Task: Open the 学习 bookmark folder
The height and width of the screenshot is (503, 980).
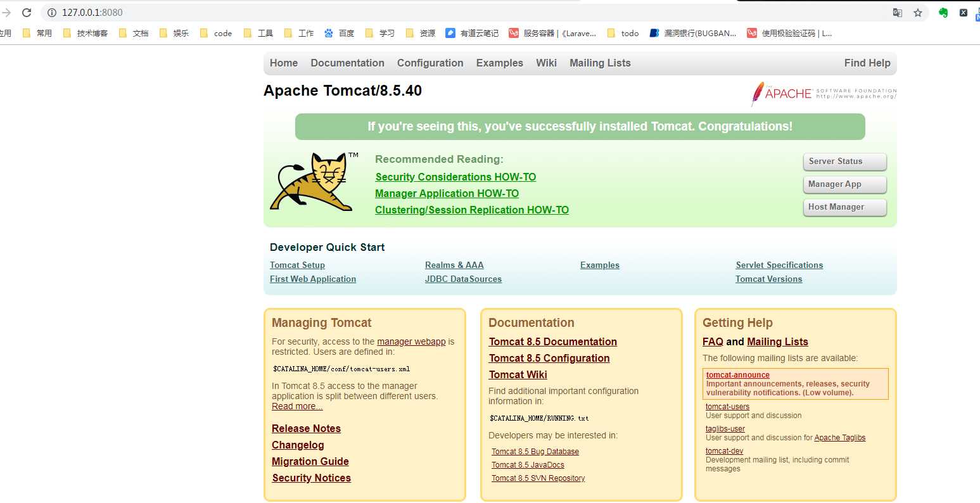Action: [380, 33]
